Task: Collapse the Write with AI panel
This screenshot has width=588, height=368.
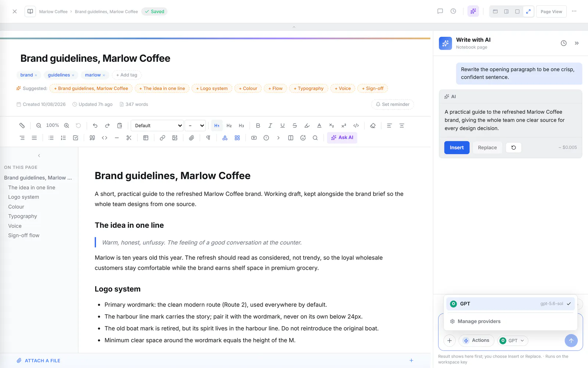Action: tap(577, 43)
